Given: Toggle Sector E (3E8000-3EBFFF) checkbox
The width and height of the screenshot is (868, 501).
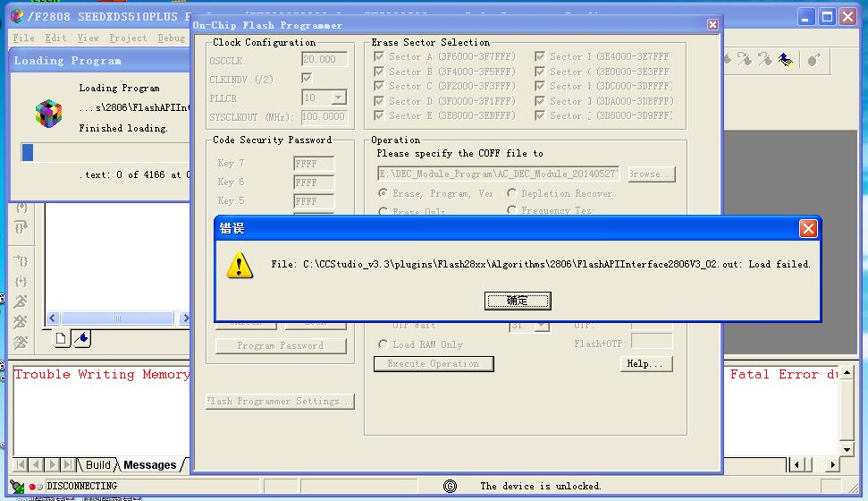Looking at the screenshot, I should [x=379, y=115].
